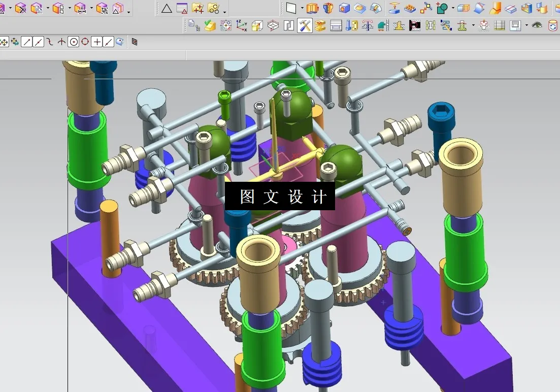The height and width of the screenshot is (392, 560).
Task: Select the Line sketch tool
Action: click(26, 42)
